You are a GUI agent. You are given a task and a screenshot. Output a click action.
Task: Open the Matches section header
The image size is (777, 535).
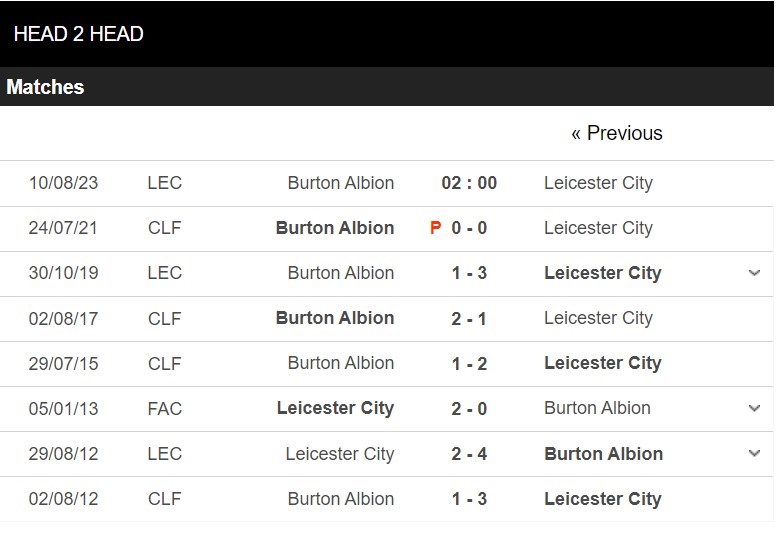click(387, 87)
